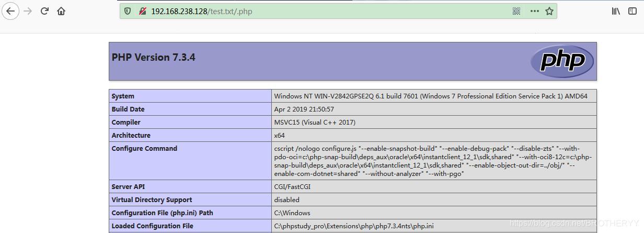Screen dimensions: 644x233
Task: View insecure connection lock icon info
Action: point(142,11)
